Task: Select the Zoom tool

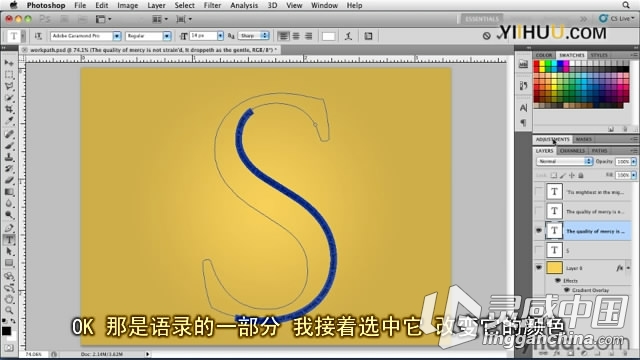Action: pyautogui.click(x=9, y=311)
